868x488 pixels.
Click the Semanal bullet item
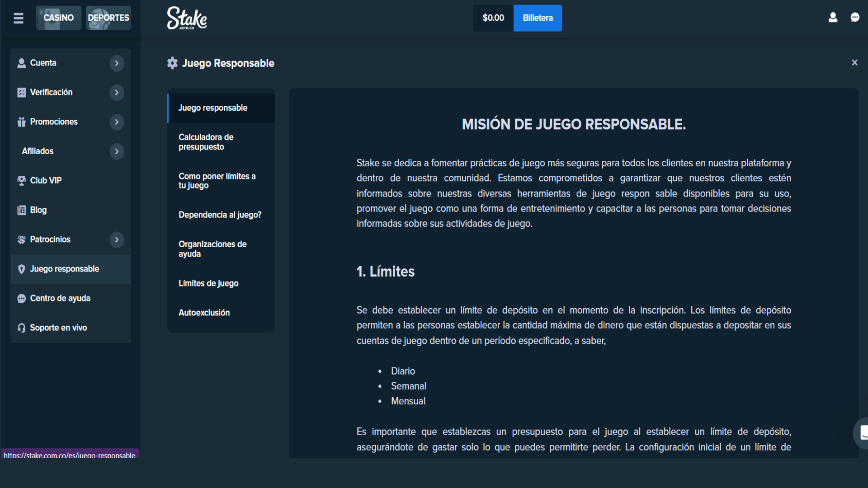[408, 386]
